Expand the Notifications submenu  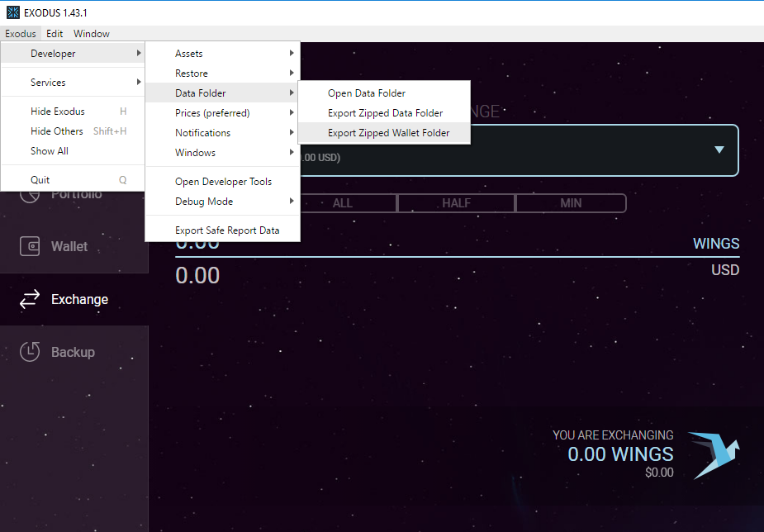click(223, 132)
